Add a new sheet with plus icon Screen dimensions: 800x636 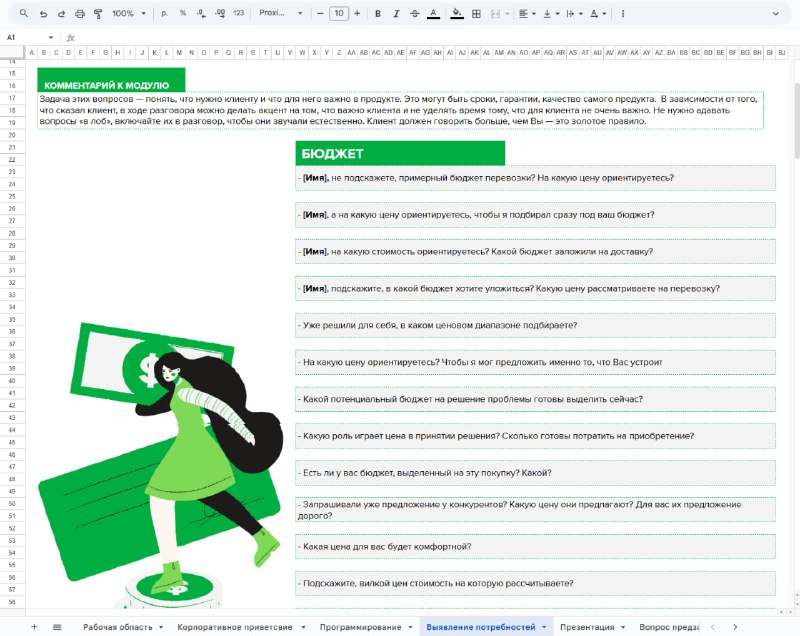(34, 627)
